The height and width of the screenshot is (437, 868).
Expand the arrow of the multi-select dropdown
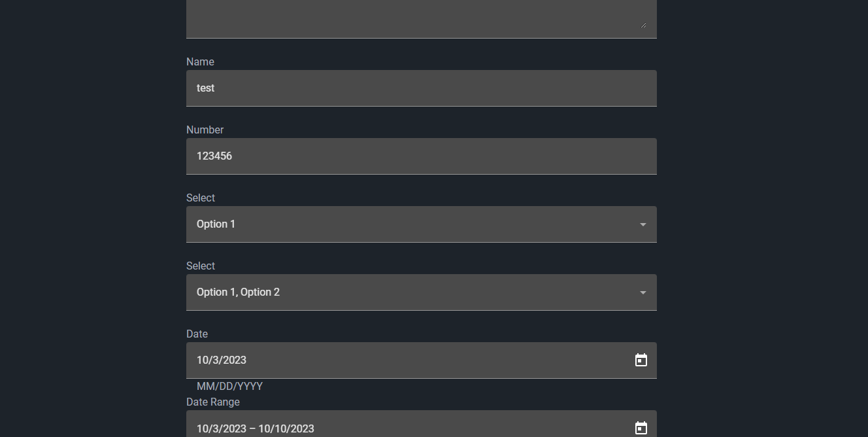point(643,292)
